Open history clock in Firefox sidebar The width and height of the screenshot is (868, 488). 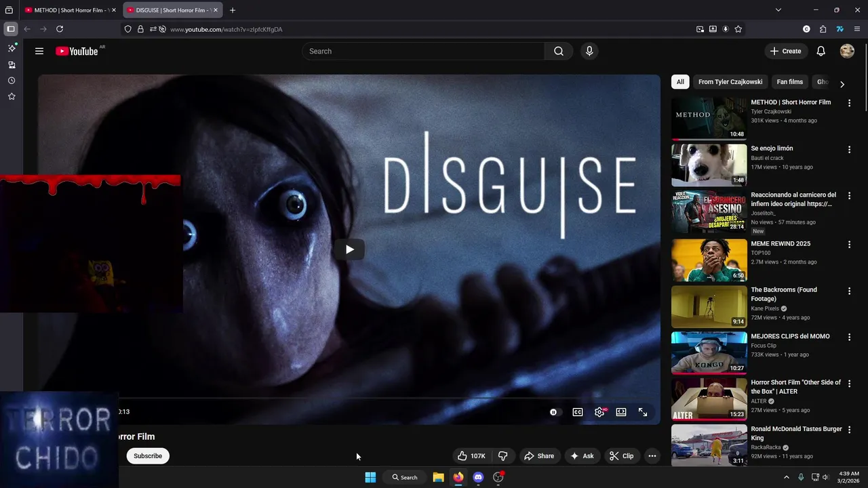12,81
